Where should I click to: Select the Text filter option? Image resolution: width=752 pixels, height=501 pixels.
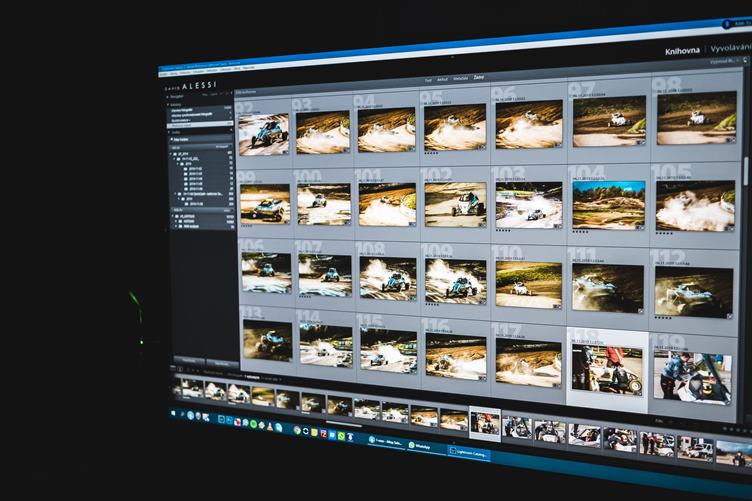(x=428, y=81)
